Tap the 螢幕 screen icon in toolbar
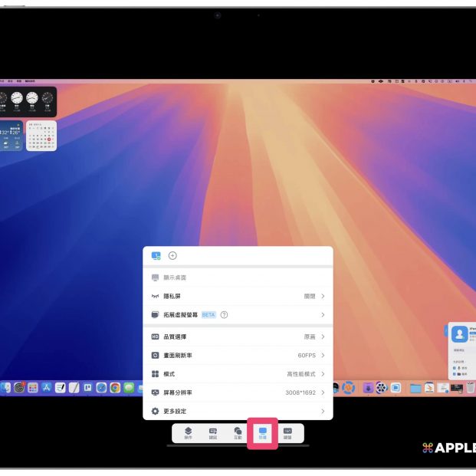 point(262,433)
